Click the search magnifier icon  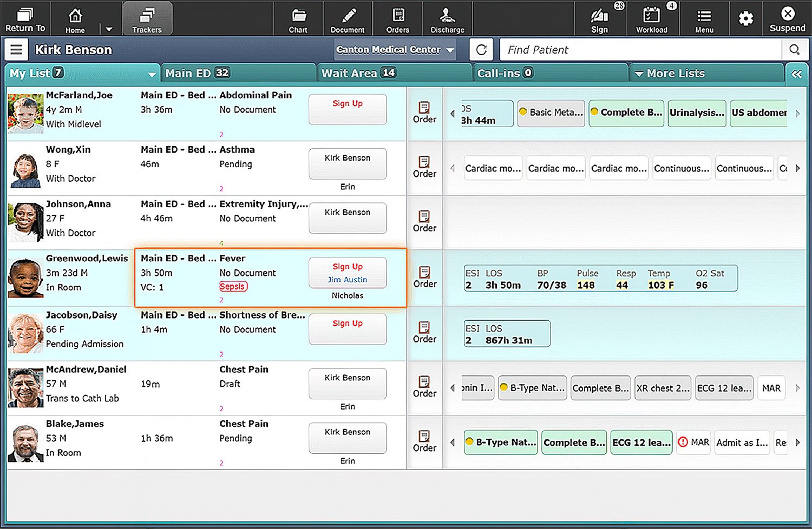tap(794, 50)
